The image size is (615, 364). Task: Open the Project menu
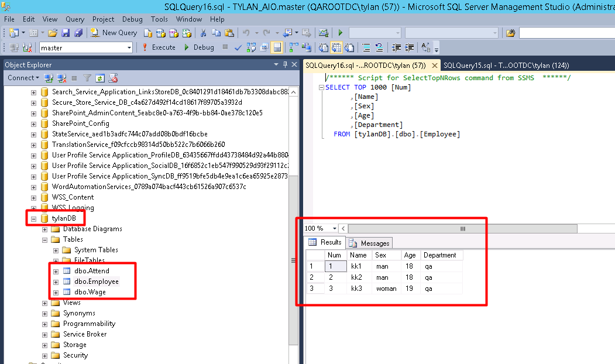(103, 19)
